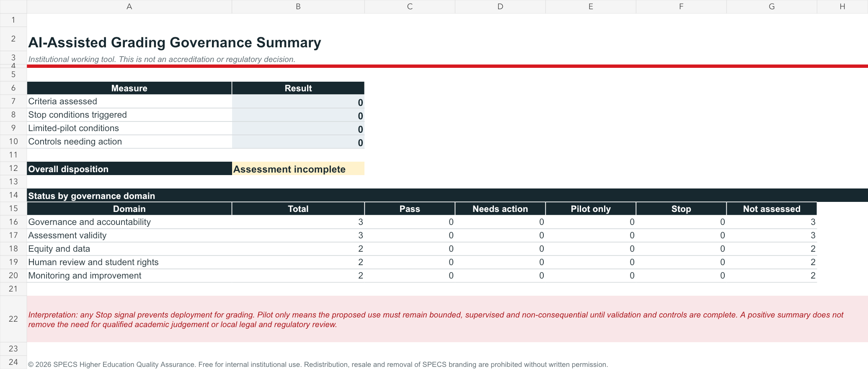868x369 pixels.
Task: Click the 'Domain' column heading cell
Action: click(x=129, y=209)
